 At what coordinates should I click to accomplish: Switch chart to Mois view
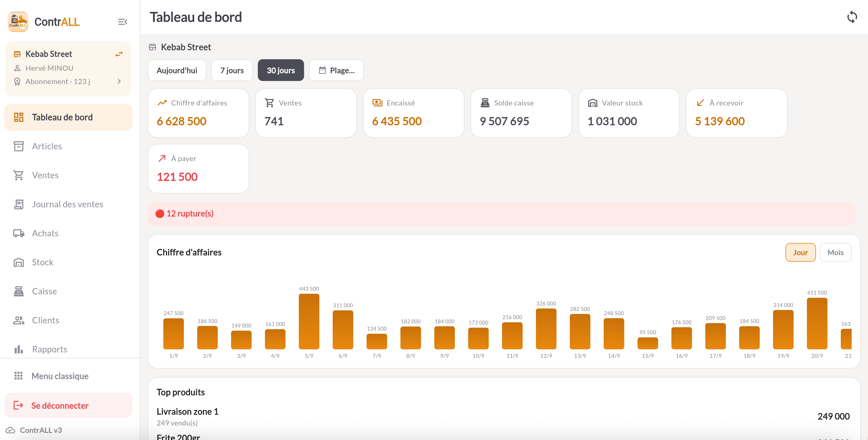pyautogui.click(x=835, y=252)
